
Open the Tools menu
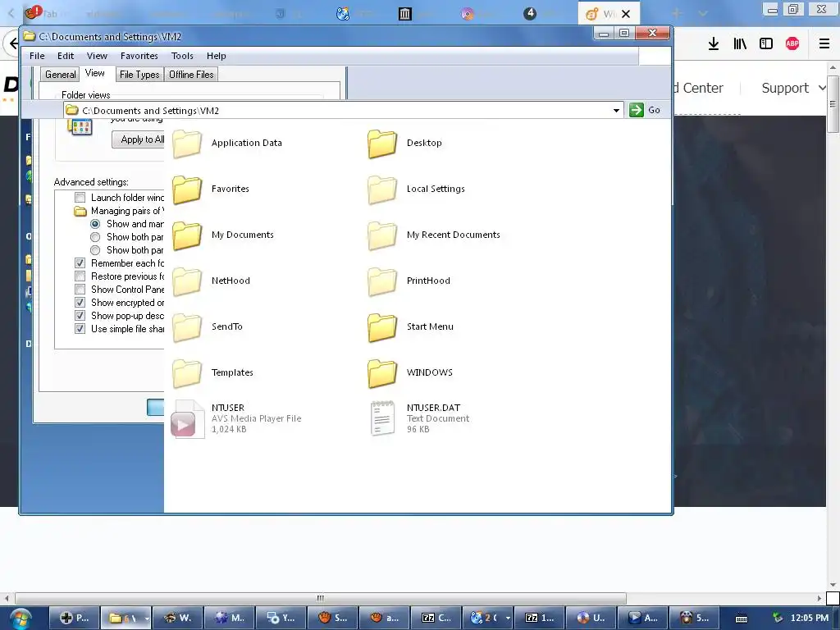(x=182, y=56)
